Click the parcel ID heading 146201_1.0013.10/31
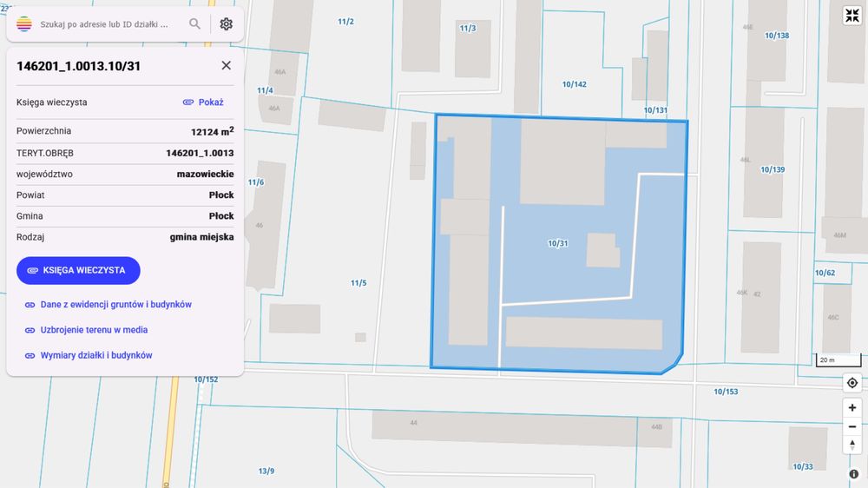The width and height of the screenshot is (868, 488). pos(79,66)
